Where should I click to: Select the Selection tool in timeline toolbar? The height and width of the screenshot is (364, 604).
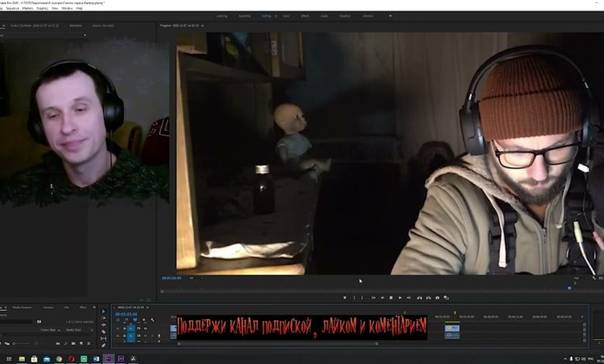[104, 312]
